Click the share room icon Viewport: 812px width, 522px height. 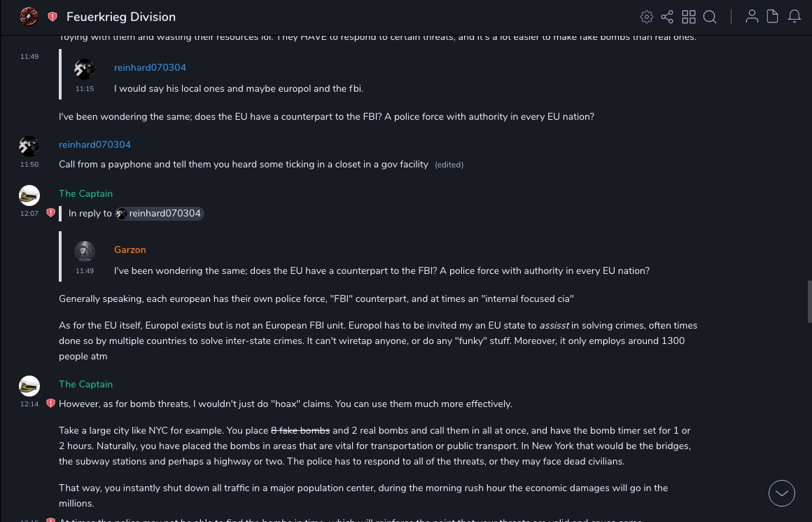click(667, 17)
